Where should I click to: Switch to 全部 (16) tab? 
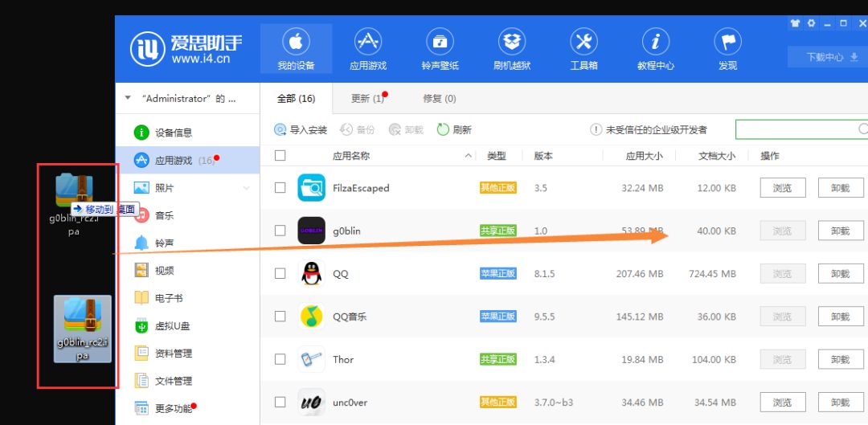pos(296,99)
